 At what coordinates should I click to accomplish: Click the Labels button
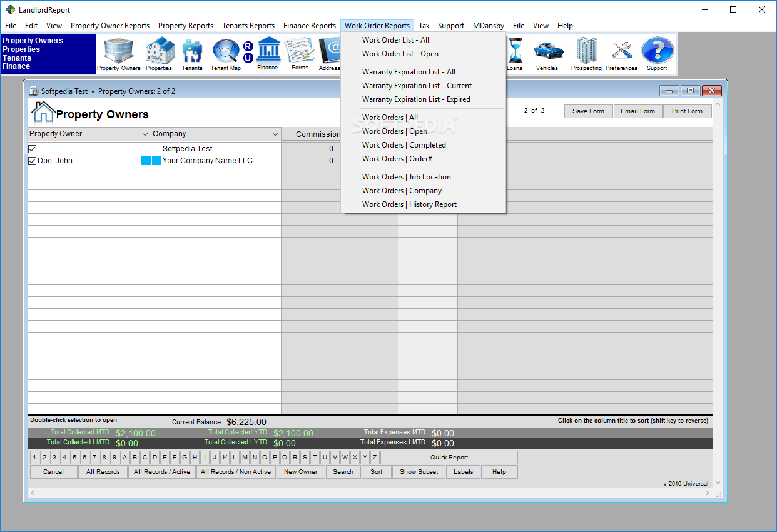point(464,472)
